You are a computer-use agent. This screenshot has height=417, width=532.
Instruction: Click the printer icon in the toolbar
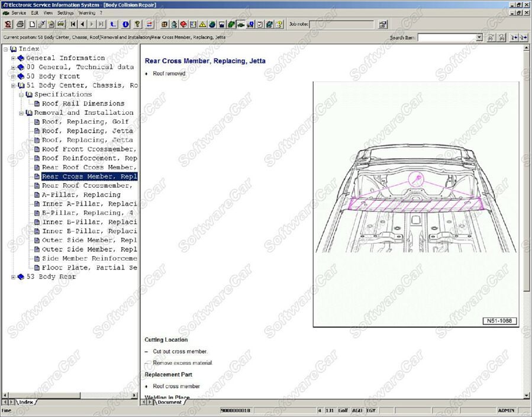(x=20, y=24)
